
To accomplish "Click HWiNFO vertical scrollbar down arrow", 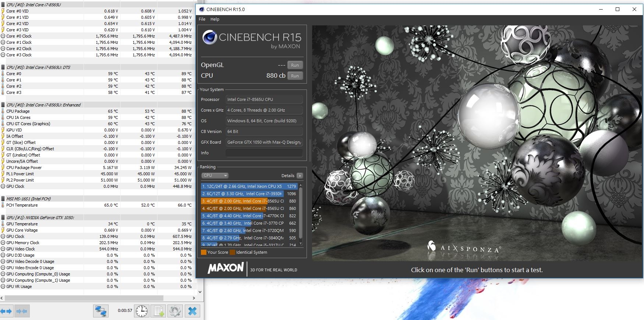I will coord(200,292).
